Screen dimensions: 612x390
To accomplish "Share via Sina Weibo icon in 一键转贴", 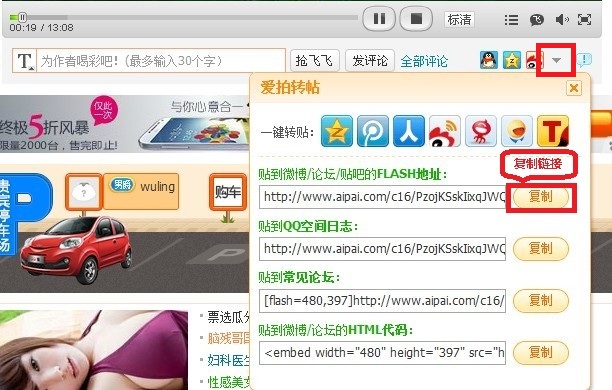I will pos(445,131).
